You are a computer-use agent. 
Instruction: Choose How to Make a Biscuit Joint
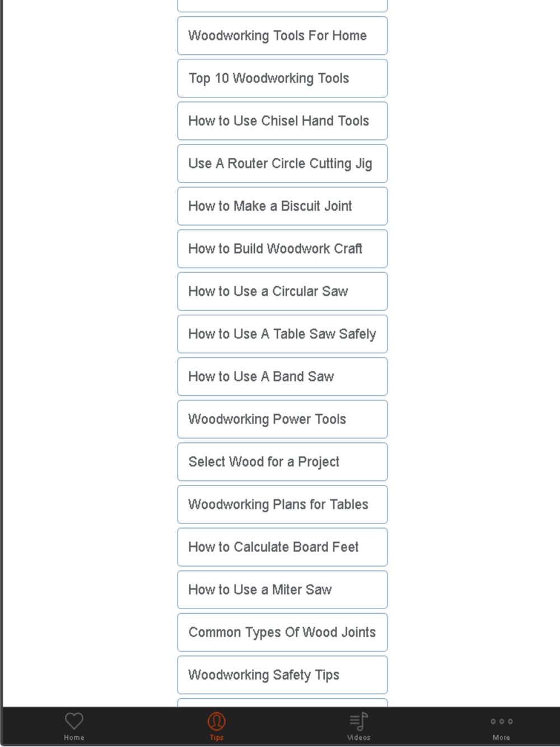pyautogui.click(x=282, y=206)
